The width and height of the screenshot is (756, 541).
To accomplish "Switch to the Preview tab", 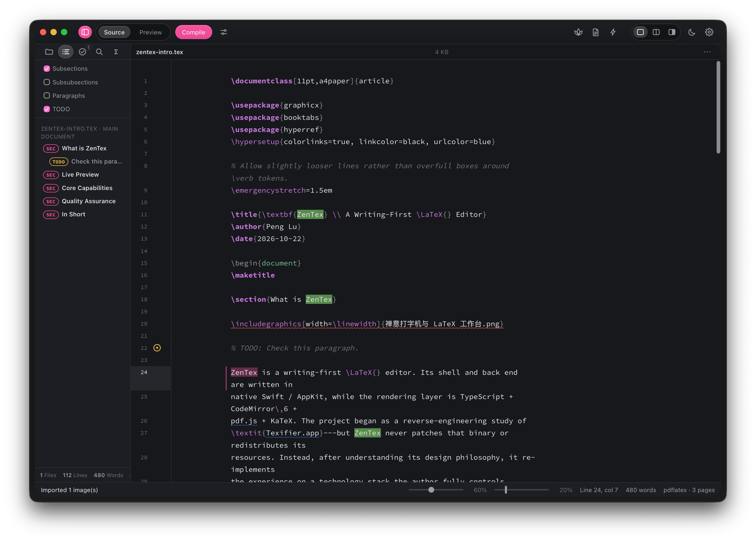I will (x=151, y=32).
